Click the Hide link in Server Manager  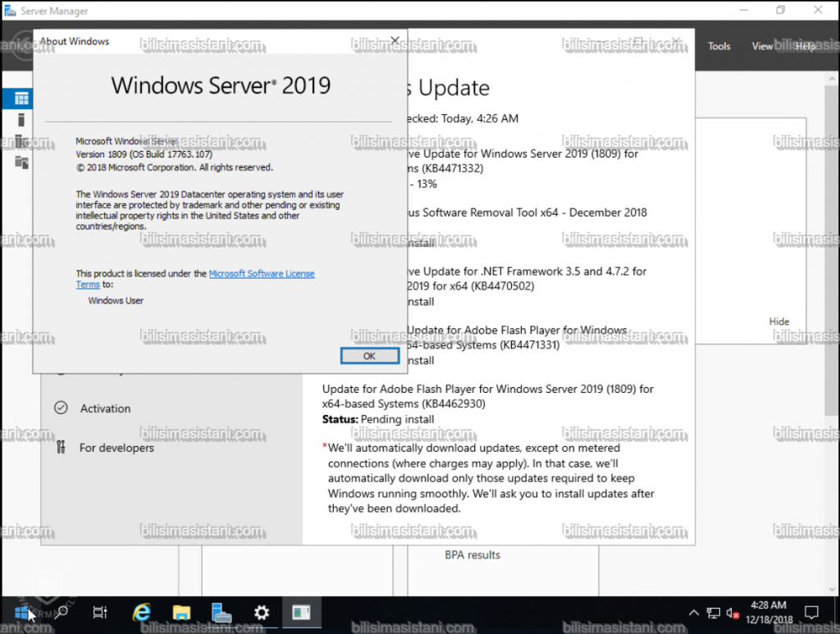point(779,322)
